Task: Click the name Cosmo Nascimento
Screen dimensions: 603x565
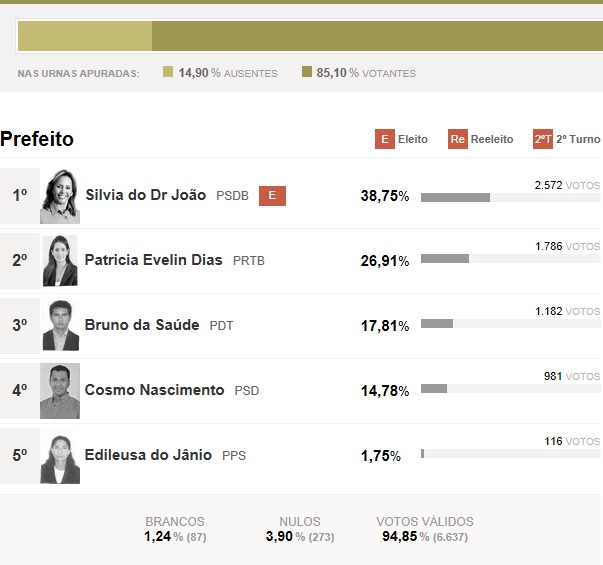Action: (154, 390)
